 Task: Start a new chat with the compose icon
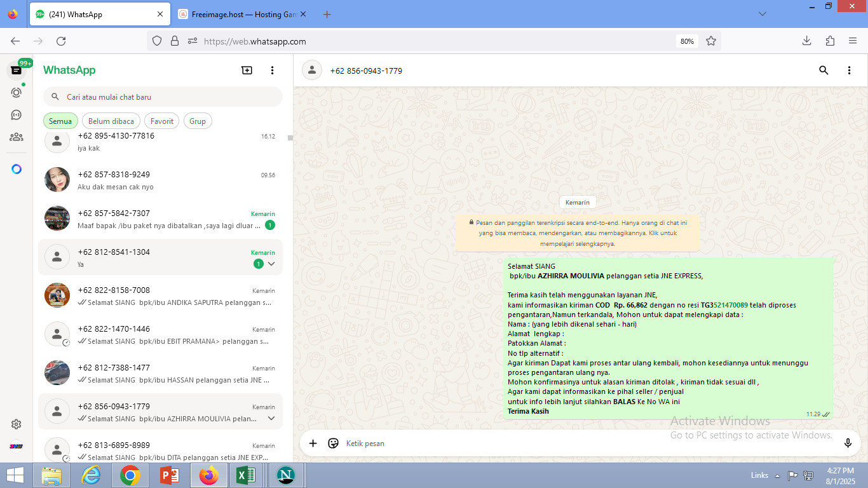[247, 71]
